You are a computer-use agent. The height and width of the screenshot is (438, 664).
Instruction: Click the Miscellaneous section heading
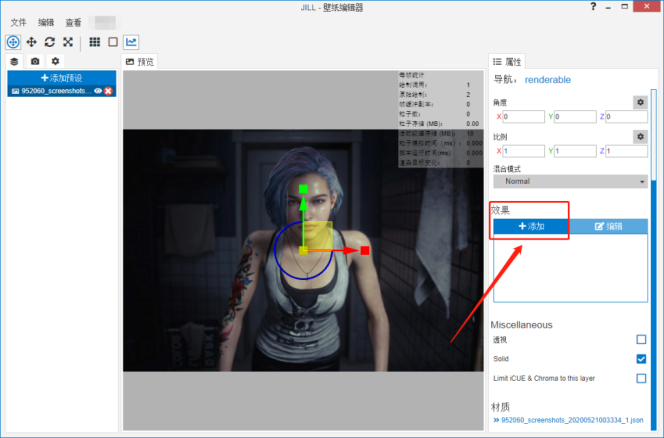[521, 325]
